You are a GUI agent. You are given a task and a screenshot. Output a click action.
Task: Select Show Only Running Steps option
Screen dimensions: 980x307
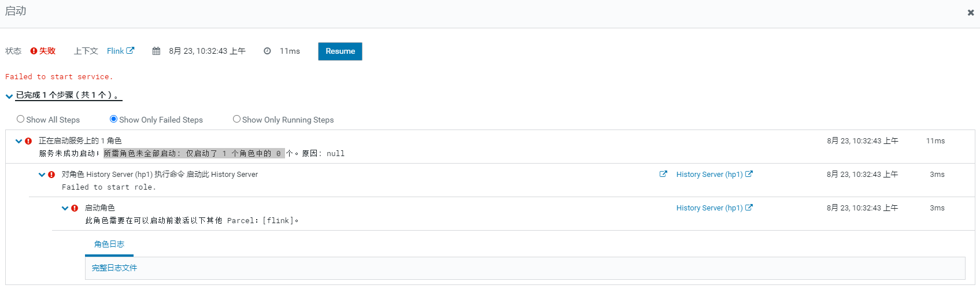pos(236,119)
